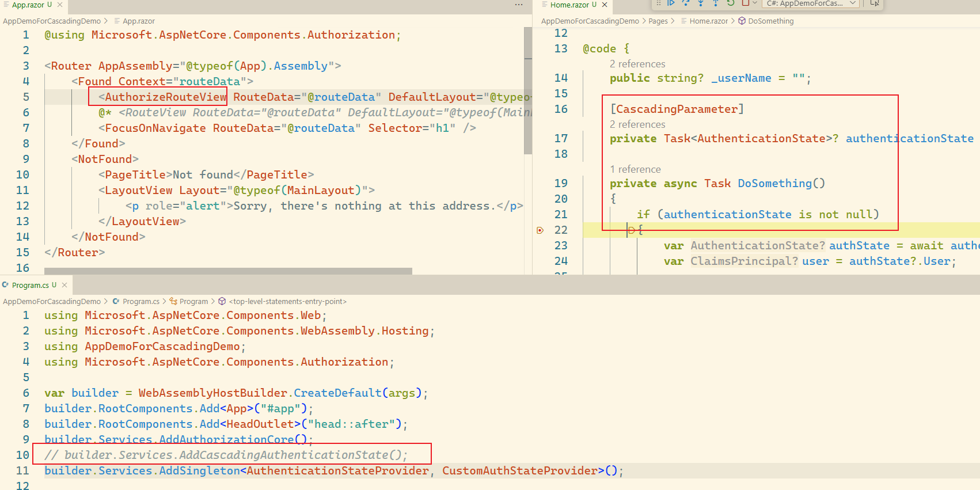This screenshot has height=490, width=980.
Task: Click the Program class breadcrumb item
Action: point(193,301)
